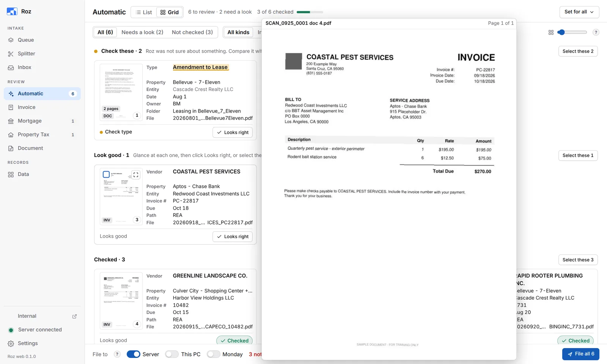
Task: Toggle the Server file destination switch
Action: tap(134, 354)
